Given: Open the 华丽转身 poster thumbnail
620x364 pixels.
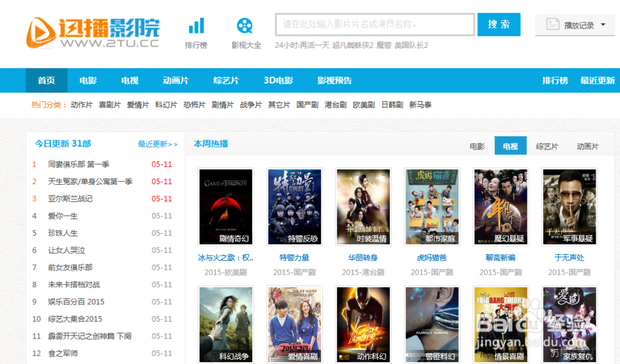Looking at the screenshot, I should coord(363,206).
